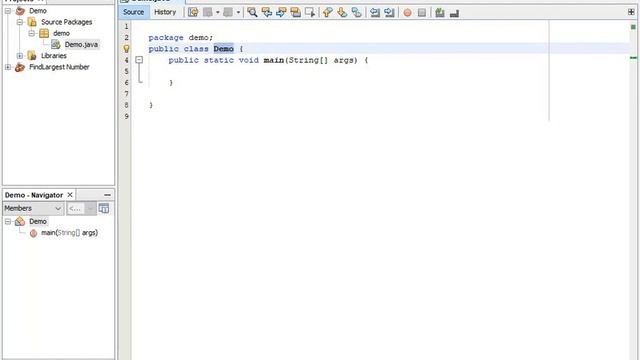Viewport: 640px width, 360px height.
Task: Collapse the main method code fold
Action: tap(139, 60)
